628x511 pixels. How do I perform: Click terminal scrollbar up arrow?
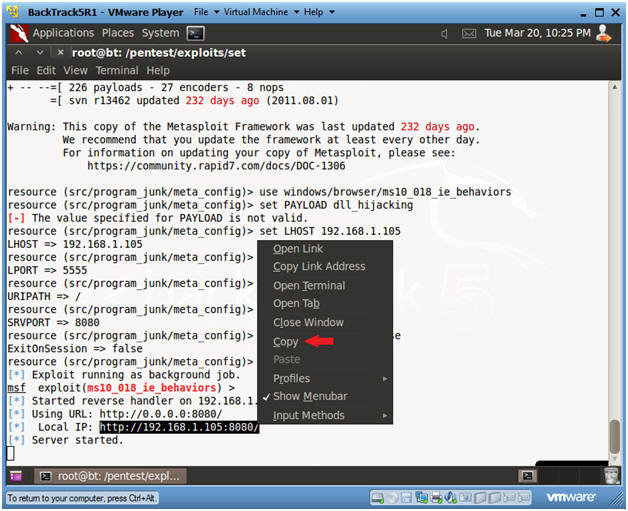614,87
